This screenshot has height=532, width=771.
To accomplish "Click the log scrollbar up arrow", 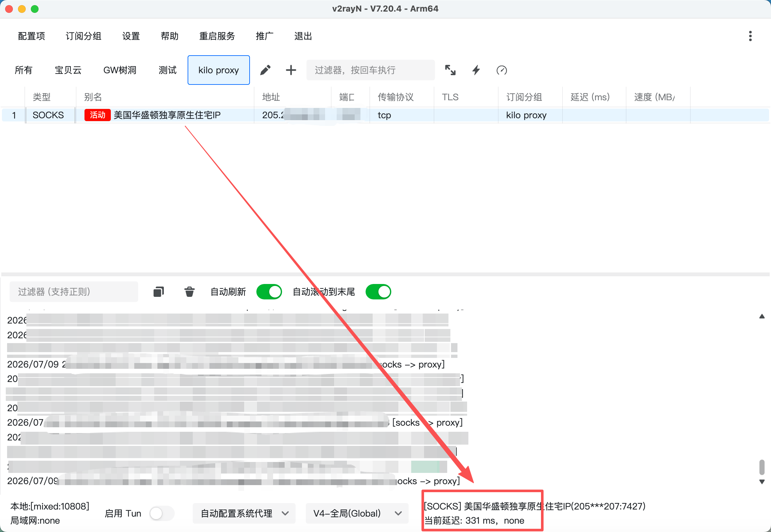I will point(762,316).
